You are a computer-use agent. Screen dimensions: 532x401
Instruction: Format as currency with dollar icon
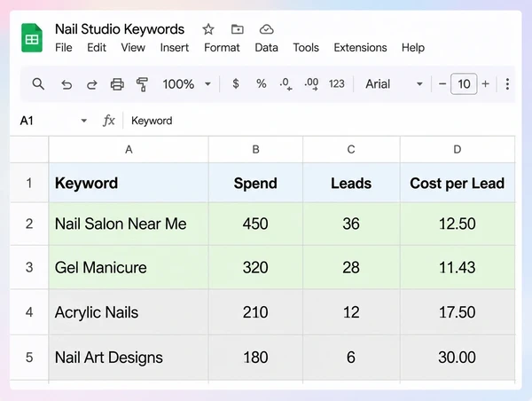[x=236, y=83]
